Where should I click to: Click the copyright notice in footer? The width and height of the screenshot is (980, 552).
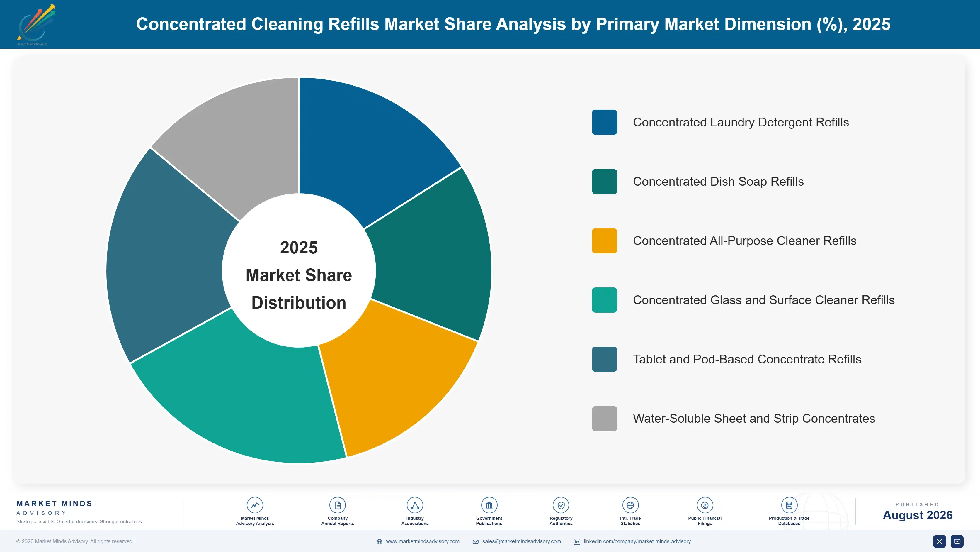pyautogui.click(x=75, y=541)
